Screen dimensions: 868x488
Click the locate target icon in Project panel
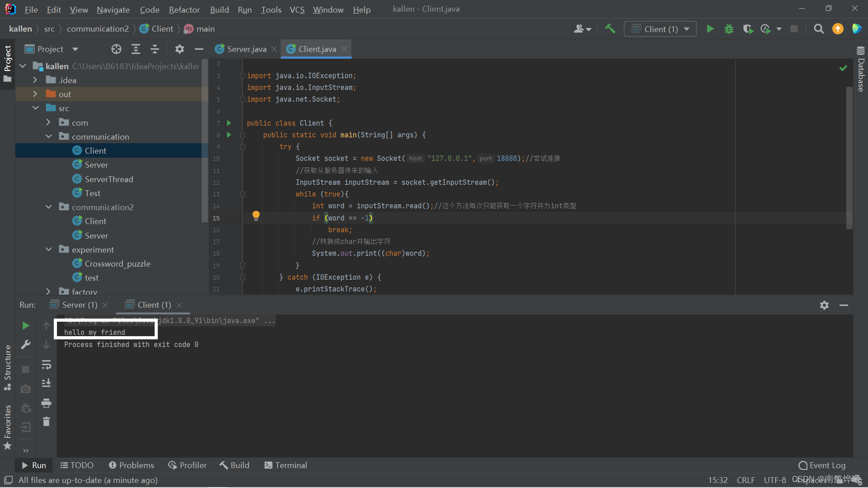[116, 49]
